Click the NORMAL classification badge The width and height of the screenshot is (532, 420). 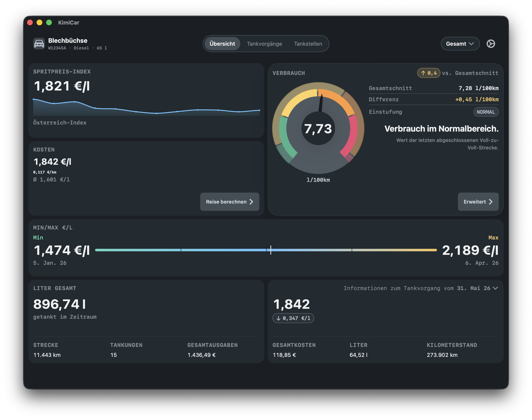click(486, 112)
